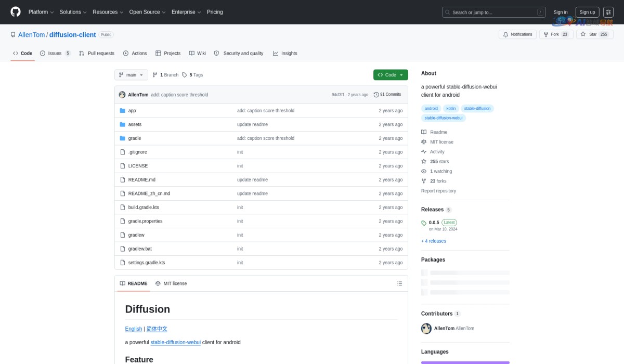
Task: Switch to the Issues tab
Action: pos(55,53)
